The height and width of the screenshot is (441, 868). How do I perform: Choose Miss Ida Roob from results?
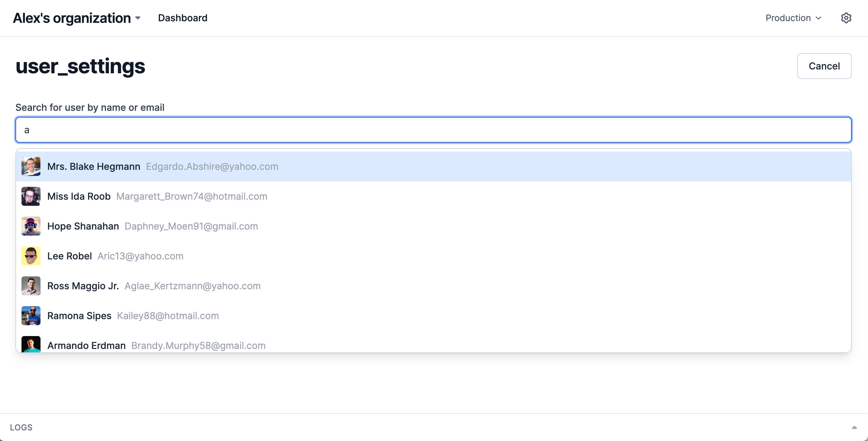79,196
